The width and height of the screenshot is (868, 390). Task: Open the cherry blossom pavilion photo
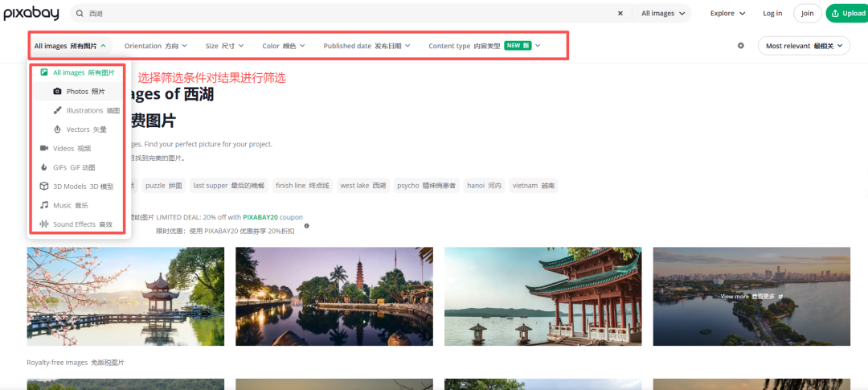point(125,297)
